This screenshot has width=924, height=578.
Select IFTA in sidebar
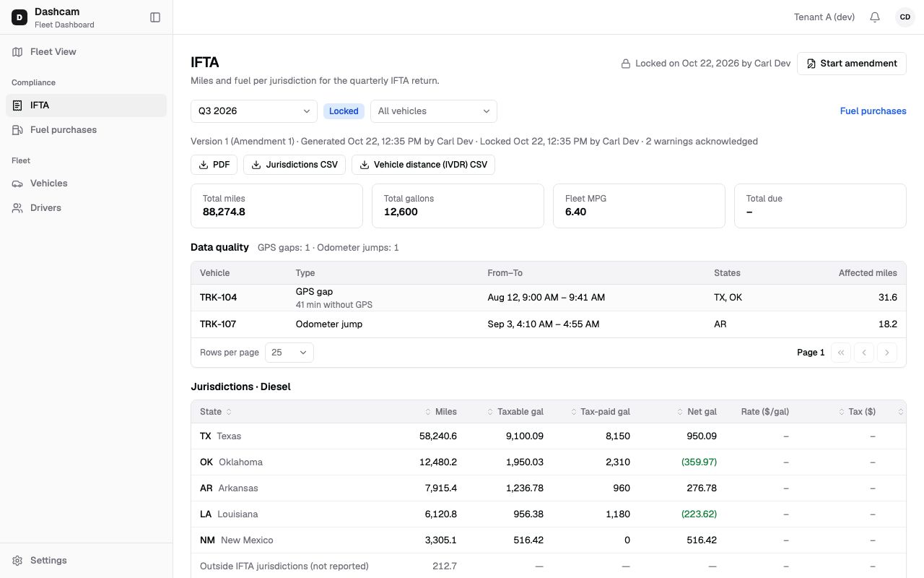pyautogui.click(x=86, y=105)
